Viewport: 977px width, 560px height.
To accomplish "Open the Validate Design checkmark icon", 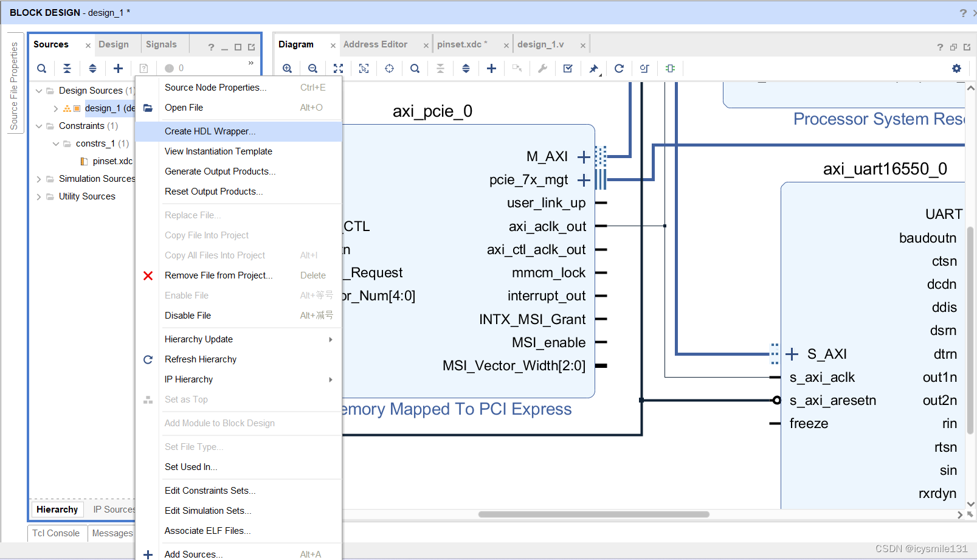I will pyautogui.click(x=568, y=68).
